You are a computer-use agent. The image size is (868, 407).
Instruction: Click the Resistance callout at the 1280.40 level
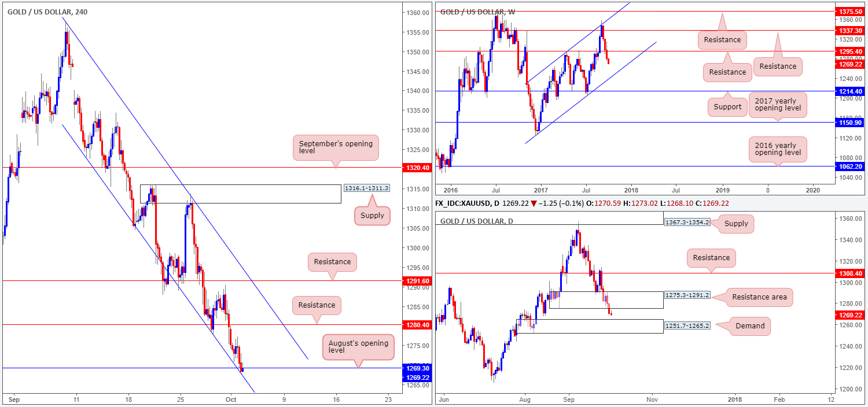317,305
